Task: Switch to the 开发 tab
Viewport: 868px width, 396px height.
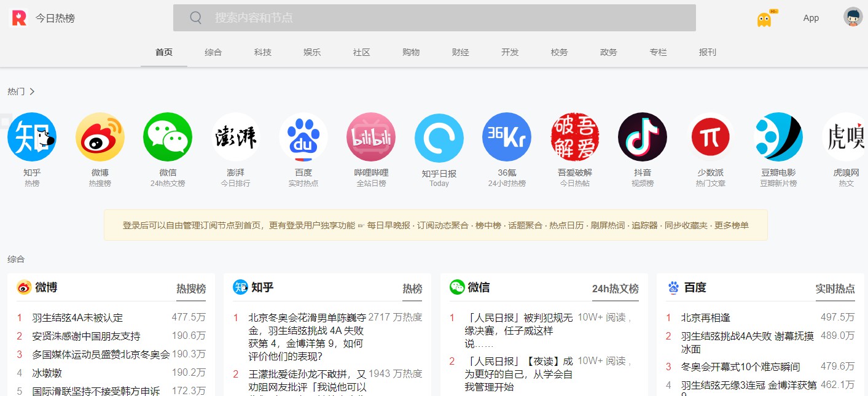Action: [510, 52]
